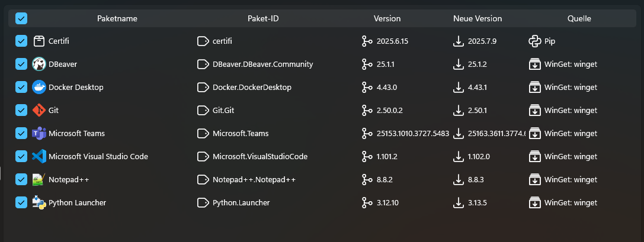Uncheck the Docker Desktop checkbox
The image size is (644, 242).
(21, 88)
